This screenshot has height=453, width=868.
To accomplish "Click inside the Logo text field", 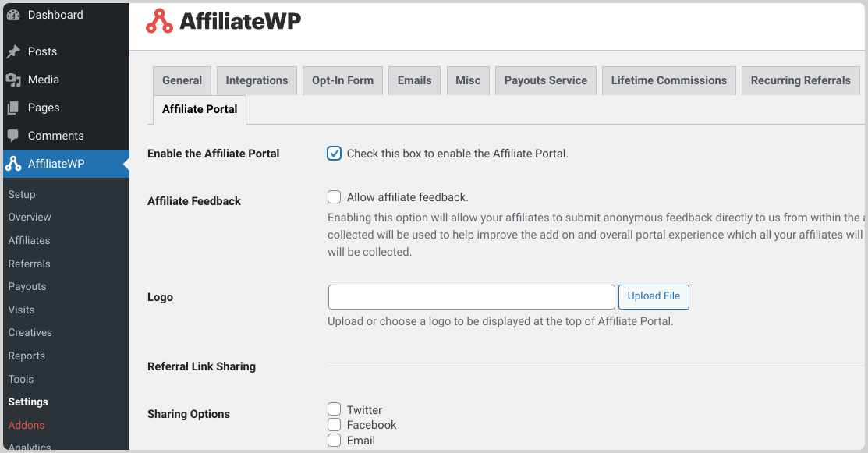I will tap(471, 296).
